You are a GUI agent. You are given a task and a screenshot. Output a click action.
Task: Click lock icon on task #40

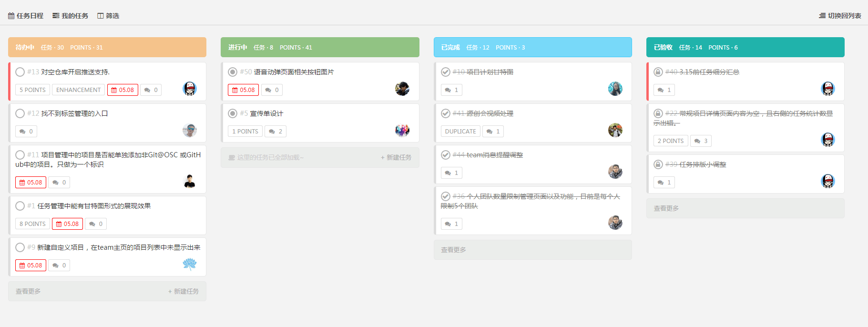658,72
